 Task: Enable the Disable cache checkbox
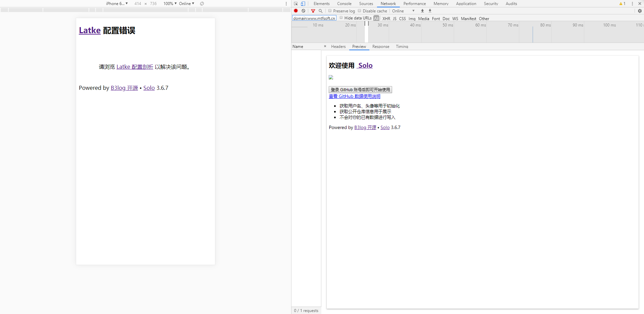(x=360, y=11)
